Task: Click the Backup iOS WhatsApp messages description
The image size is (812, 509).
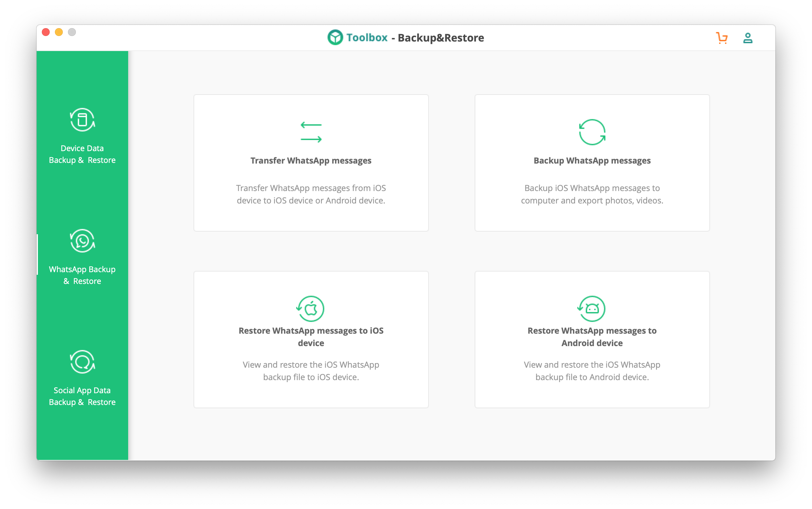Action: 592,194
